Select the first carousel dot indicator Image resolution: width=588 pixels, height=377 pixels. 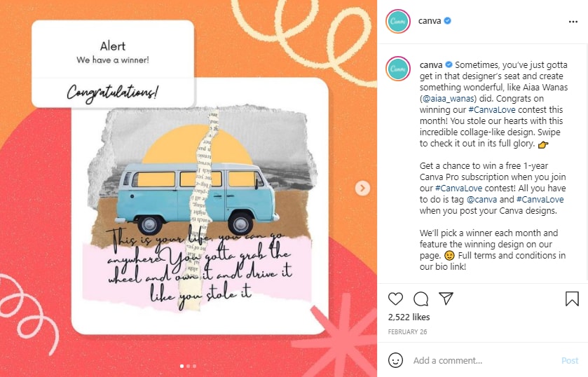pos(182,366)
